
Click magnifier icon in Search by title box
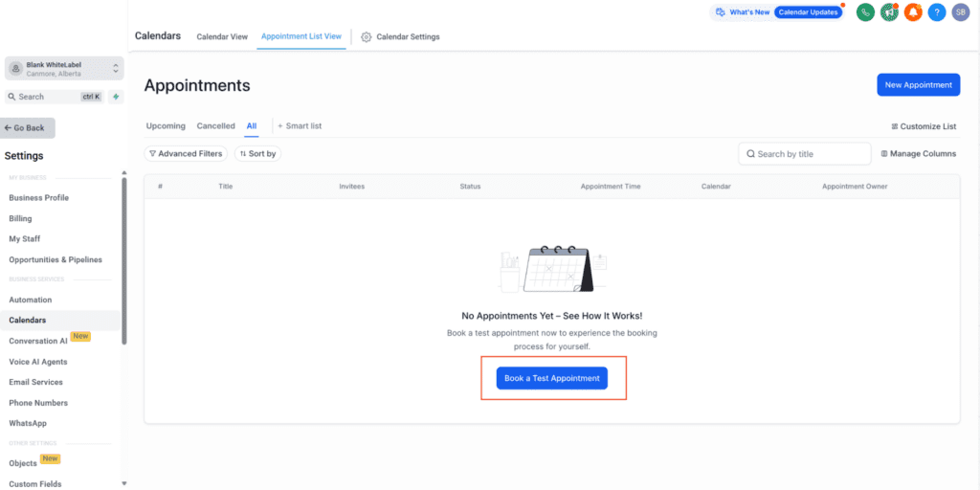(x=750, y=154)
